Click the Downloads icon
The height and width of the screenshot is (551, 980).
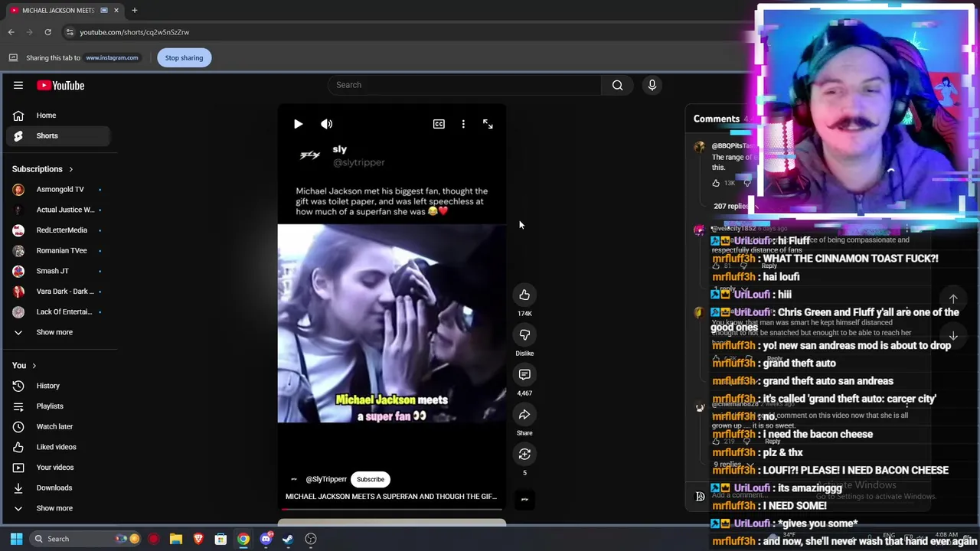click(18, 487)
